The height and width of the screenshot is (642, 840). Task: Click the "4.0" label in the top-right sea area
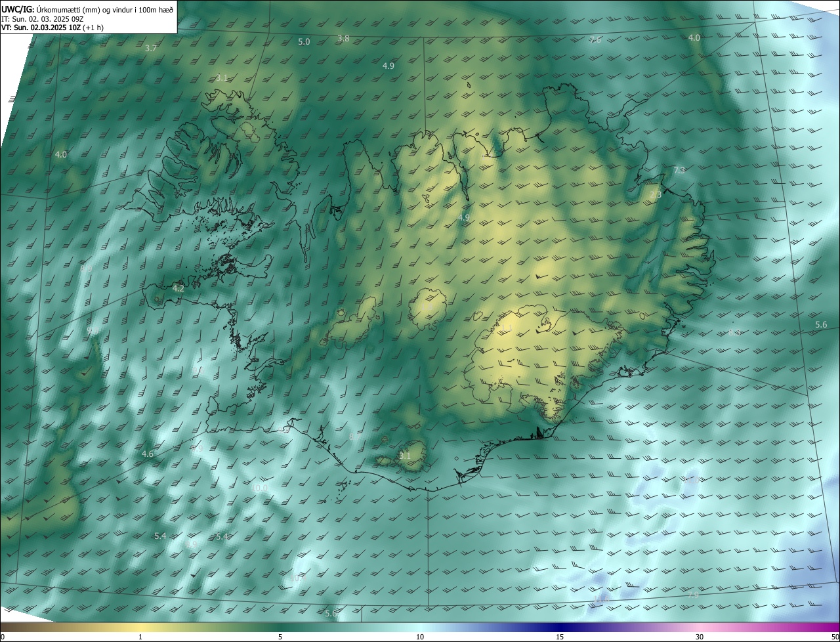click(x=694, y=37)
